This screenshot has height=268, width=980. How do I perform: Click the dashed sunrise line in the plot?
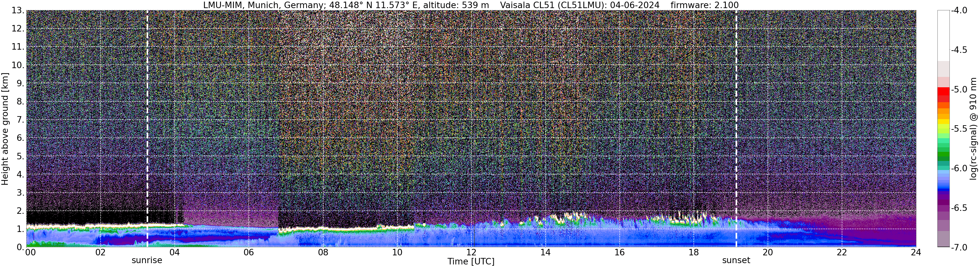[147, 129]
